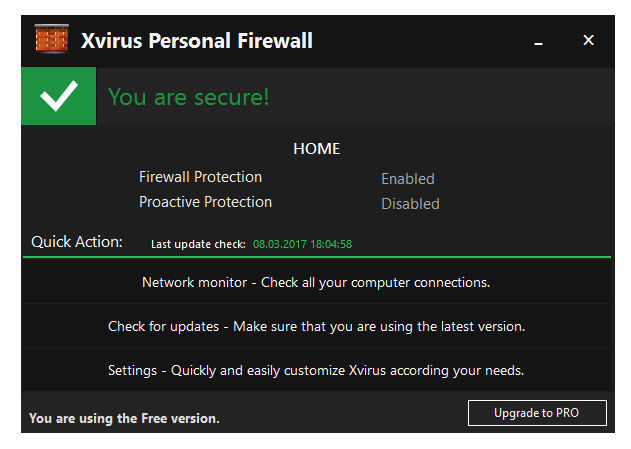Select the Proactive Protection label
This screenshot has width=631, height=449.
[205, 202]
